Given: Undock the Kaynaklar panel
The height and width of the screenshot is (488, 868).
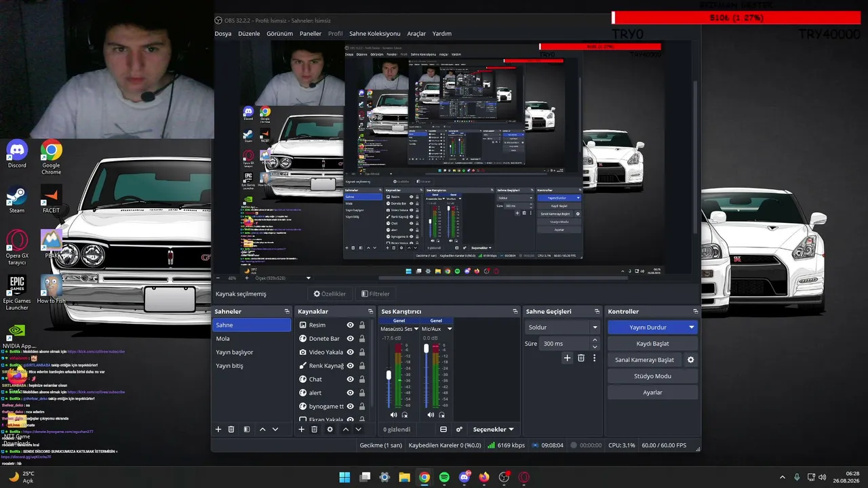Looking at the screenshot, I should pyautogui.click(x=370, y=312).
